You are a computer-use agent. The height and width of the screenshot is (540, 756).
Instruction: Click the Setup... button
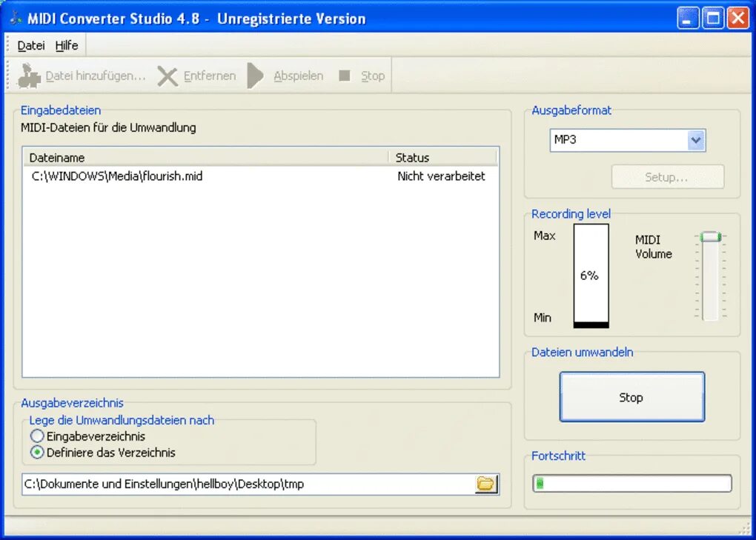pos(667,177)
